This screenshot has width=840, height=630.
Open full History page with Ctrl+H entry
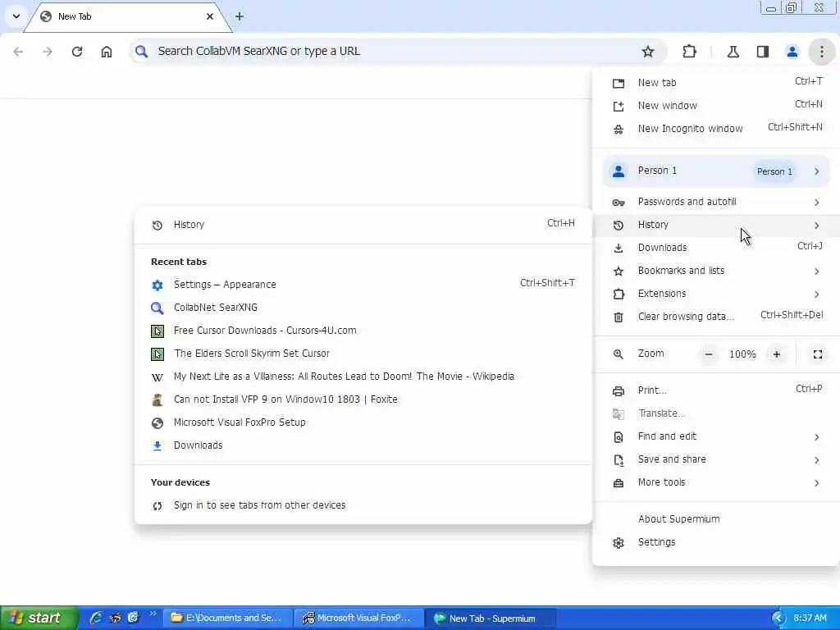click(x=363, y=225)
